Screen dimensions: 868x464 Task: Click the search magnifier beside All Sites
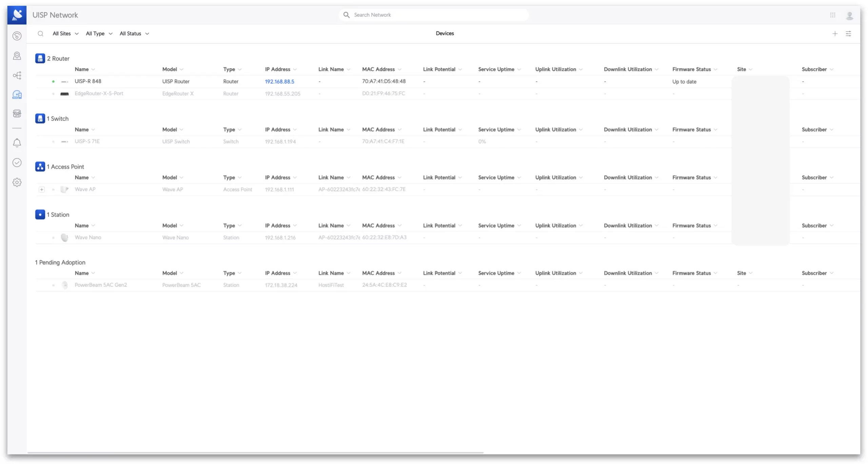coord(41,34)
